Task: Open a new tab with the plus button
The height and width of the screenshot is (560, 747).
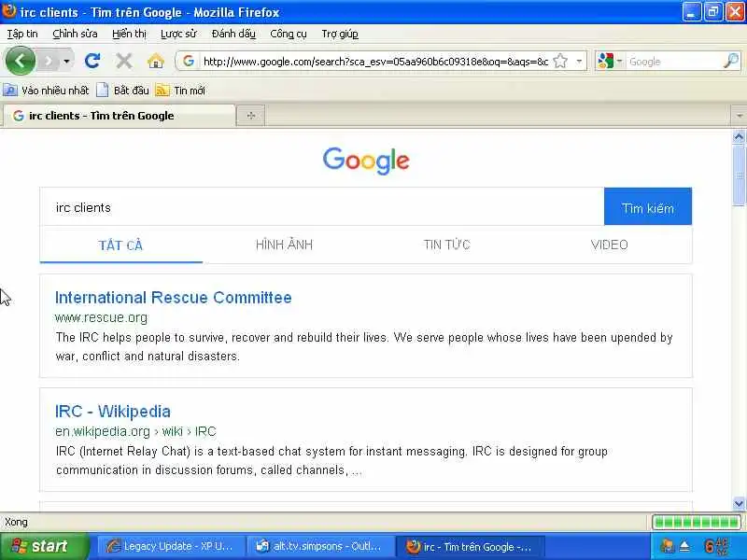Action: [251, 116]
